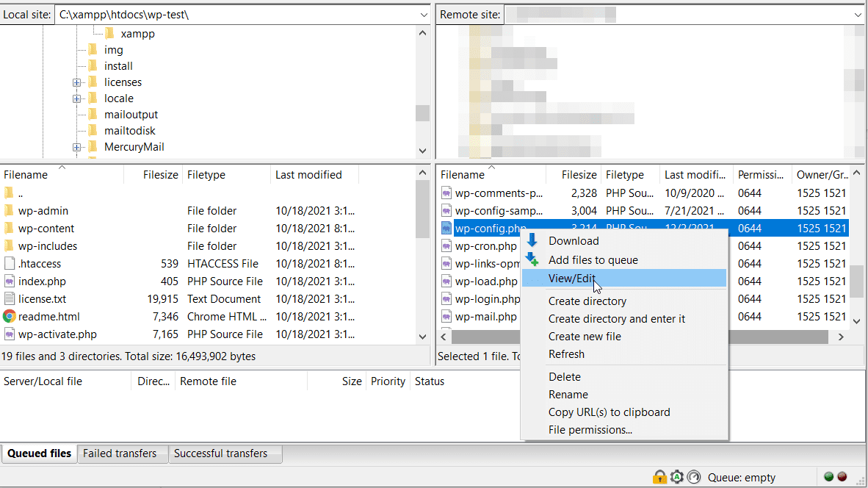868x488 pixels.
Task: Click the readme.html Chrome file icon
Action: pos(9,316)
